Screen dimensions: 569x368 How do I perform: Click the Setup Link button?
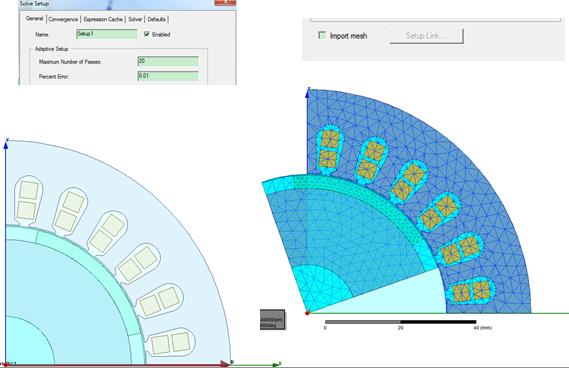pos(426,36)
